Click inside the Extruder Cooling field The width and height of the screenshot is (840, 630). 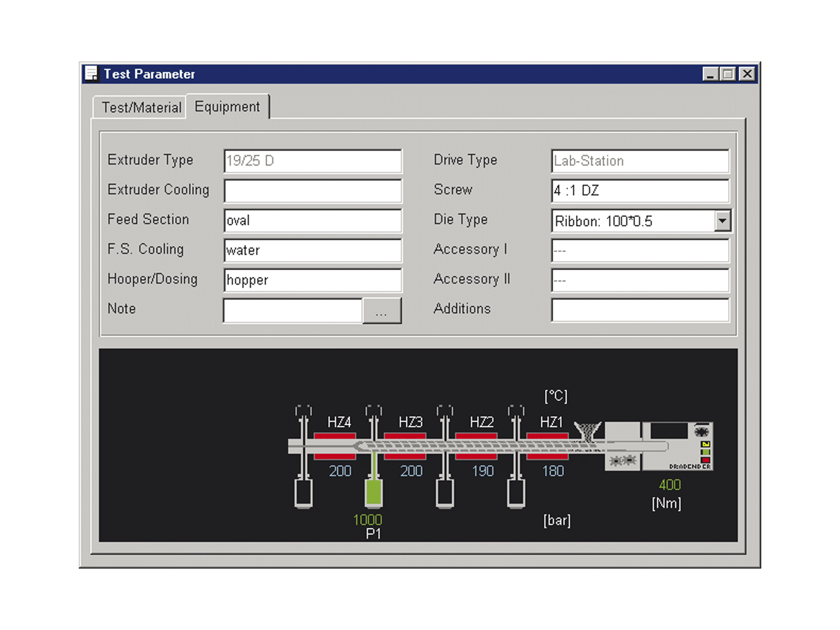pos(312,191)
